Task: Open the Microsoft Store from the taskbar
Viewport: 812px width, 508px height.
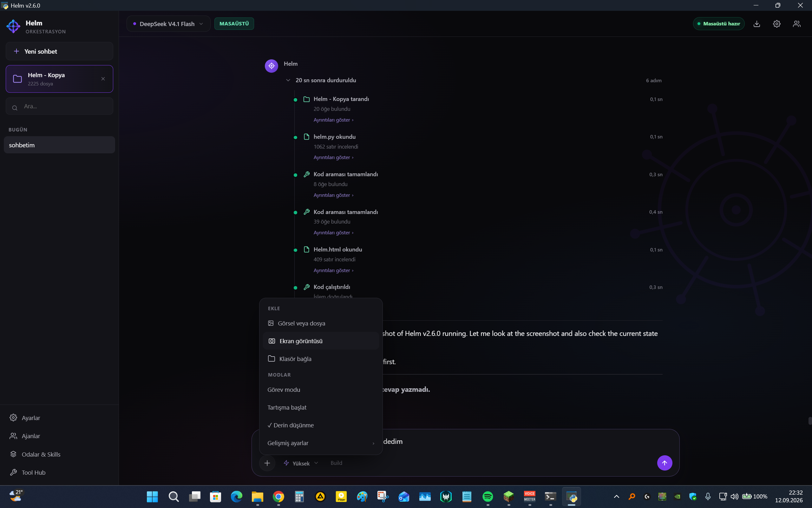Action: tap(215, 497)
